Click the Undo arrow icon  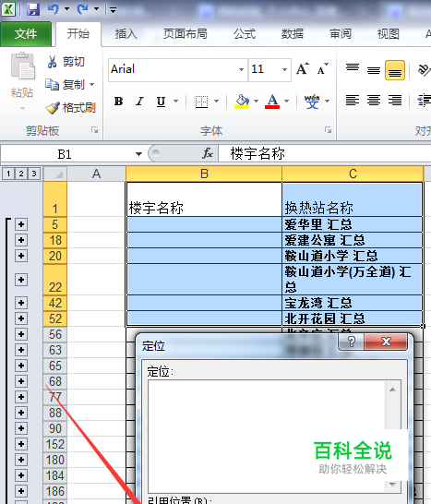tap(54, 8)
